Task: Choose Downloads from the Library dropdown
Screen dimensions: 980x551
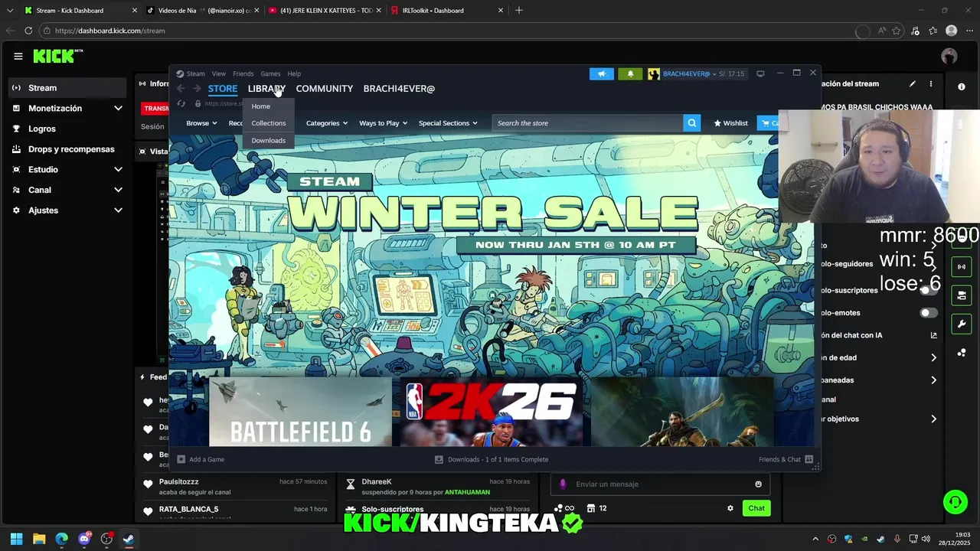Action: 268,141
